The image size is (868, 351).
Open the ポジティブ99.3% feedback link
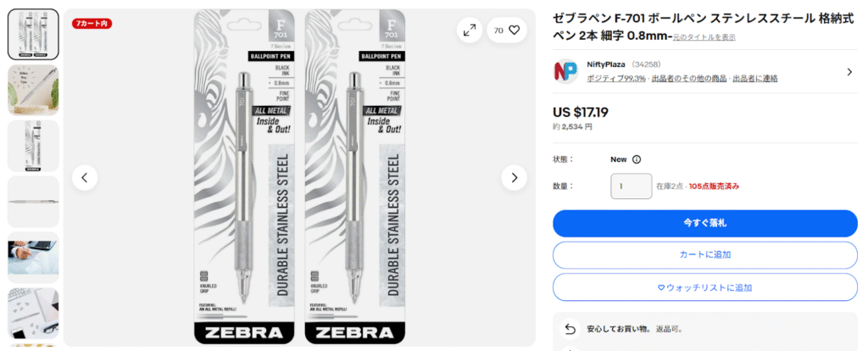click(x=616, y=79)
